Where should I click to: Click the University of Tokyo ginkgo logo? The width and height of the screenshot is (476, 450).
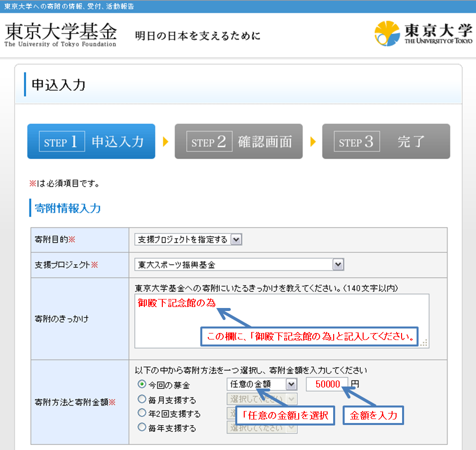(x=424, y=33)
